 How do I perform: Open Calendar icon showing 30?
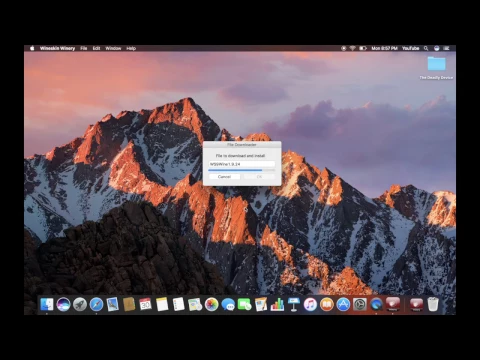point(146,304)
